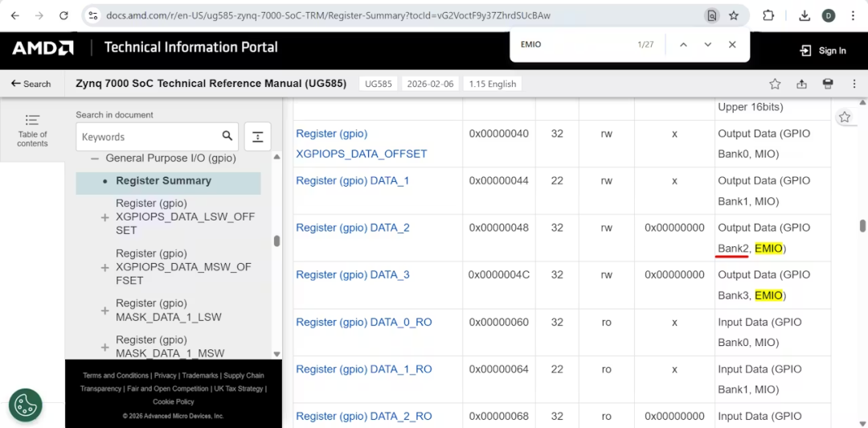
Task: Open site information icon in address bar
Action: coord(93,15)
